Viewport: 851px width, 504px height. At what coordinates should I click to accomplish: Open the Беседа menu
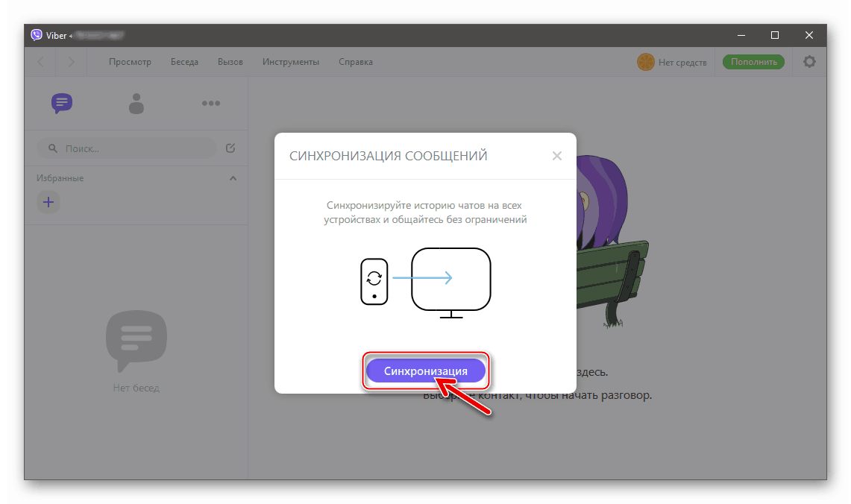click(184, 62)
